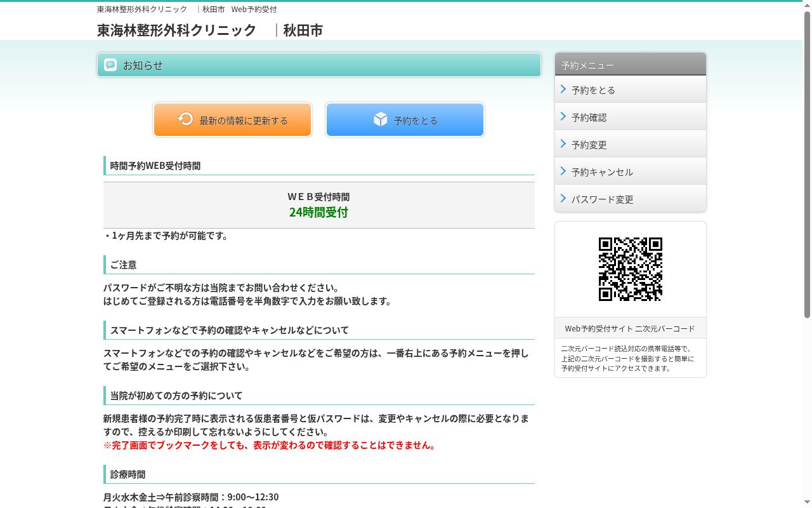Click the ＷＥＢ受付時間 label in the gray box

[318, 197]
